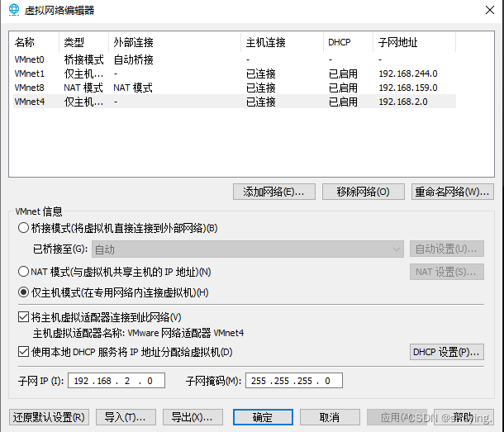Open DHCP 设置(P) dialog

tap(447, 352)
